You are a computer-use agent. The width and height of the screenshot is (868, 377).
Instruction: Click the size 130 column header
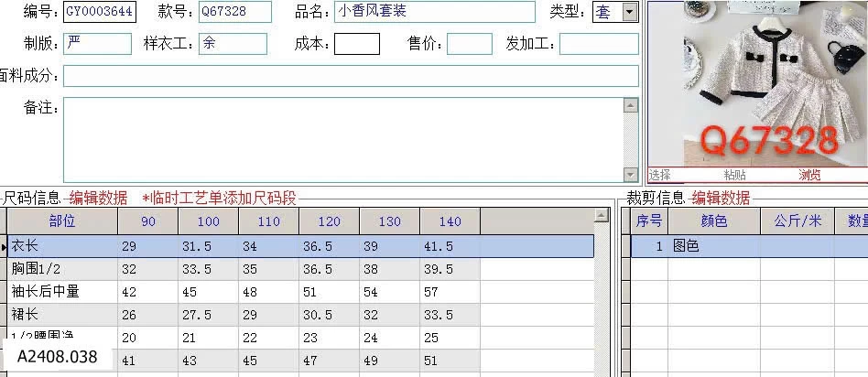pyautogui.click(x=389, y=221)
